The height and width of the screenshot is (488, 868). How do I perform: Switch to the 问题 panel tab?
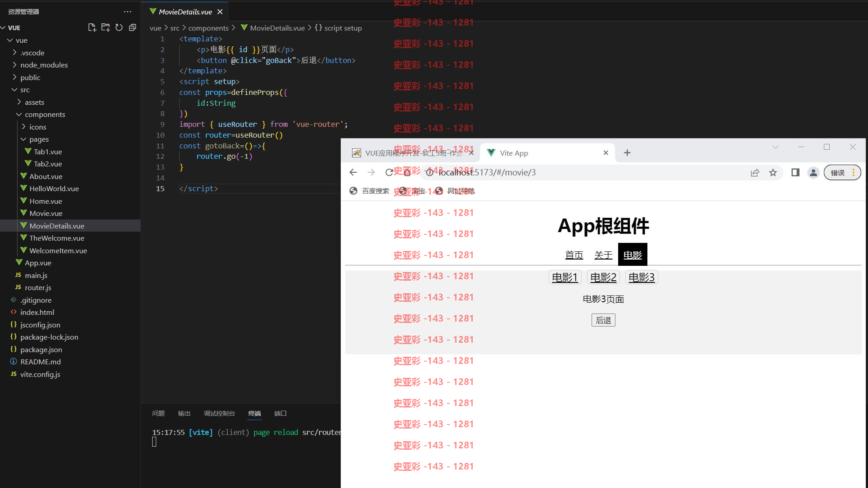coord(158,413)
